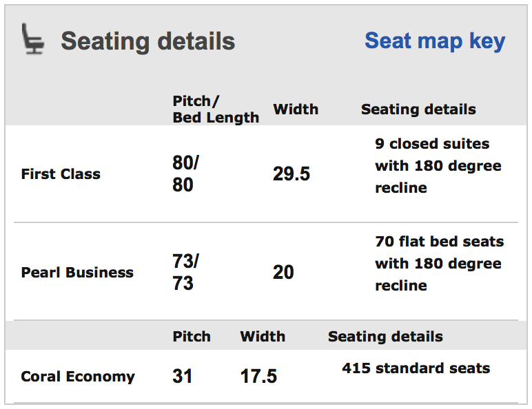Click the seat icon beside Seating details
Viewport: 532px width, 409px height.
(x=32, y=39)
